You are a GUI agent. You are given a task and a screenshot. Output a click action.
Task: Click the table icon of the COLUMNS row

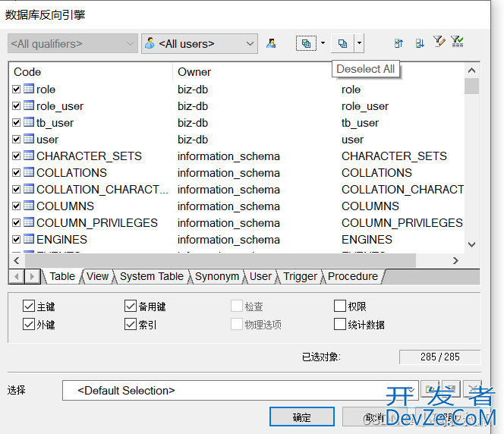[29, 206]
